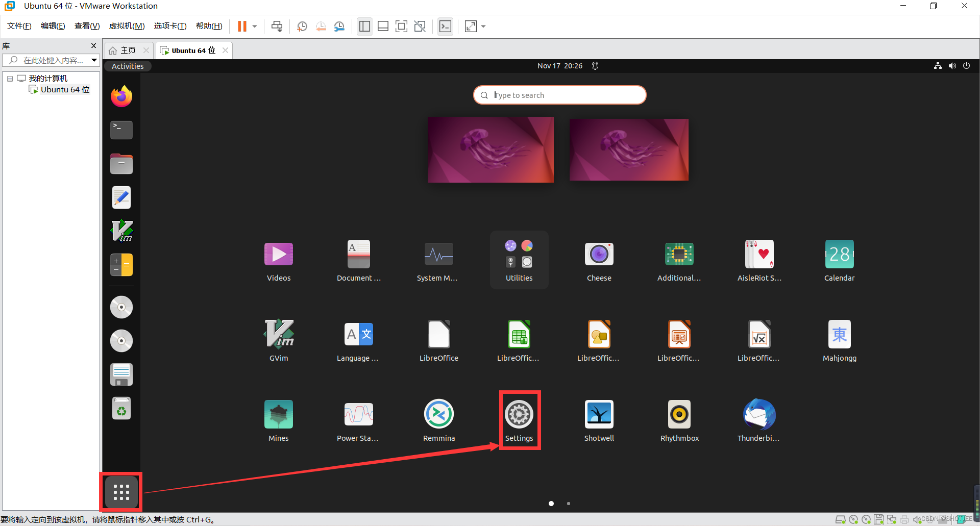Screen dimensions: 980x526
Task: Collapse the 我的计算机 tree node
Action: pyautogui.click(x=10, y=79)
